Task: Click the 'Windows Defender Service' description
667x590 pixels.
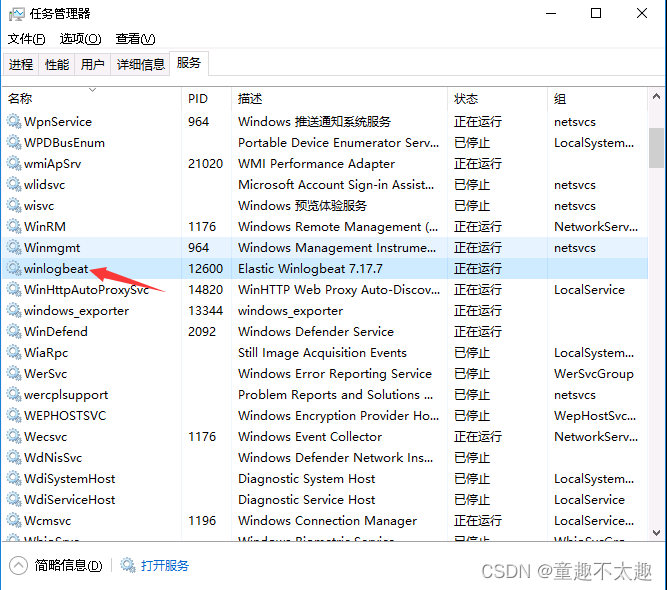Action: click(x=316, y=332)
